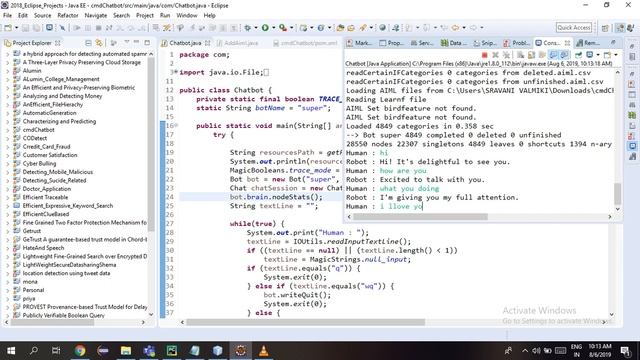Open Chrome from the Windows taskbar

(x=80, y=350)
